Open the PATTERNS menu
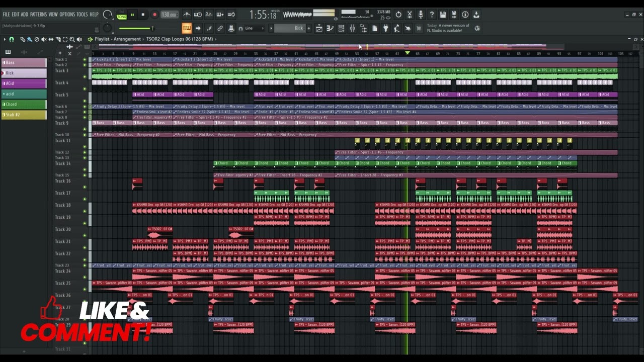Viewport: 644px width, 362px height. [38, 15]
